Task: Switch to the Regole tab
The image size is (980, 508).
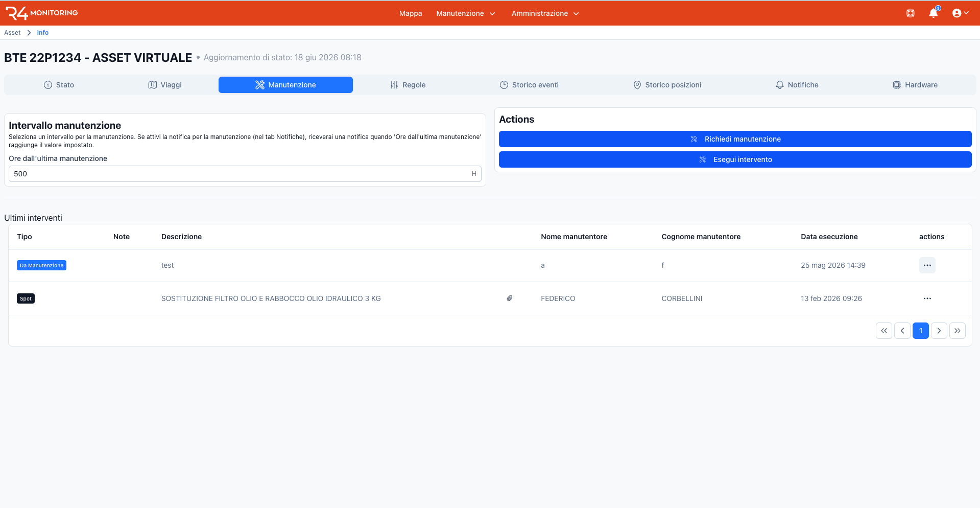Action: 408,85
